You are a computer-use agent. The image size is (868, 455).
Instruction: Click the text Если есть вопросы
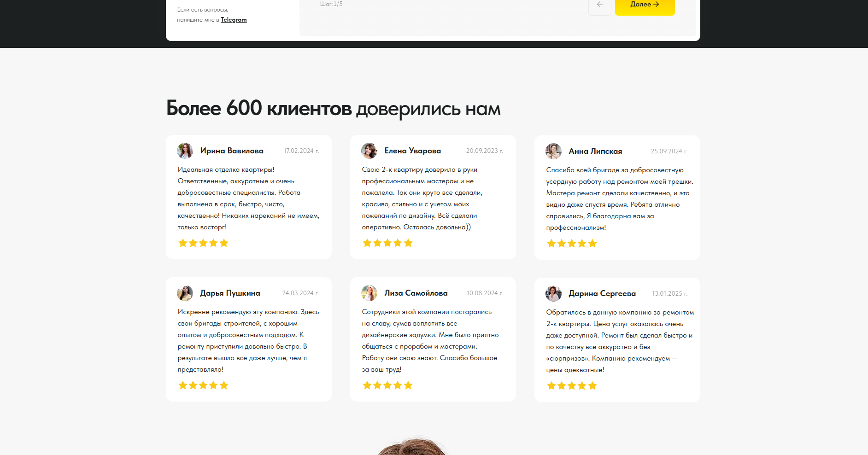pyautogui.click(x=203, y=10)
